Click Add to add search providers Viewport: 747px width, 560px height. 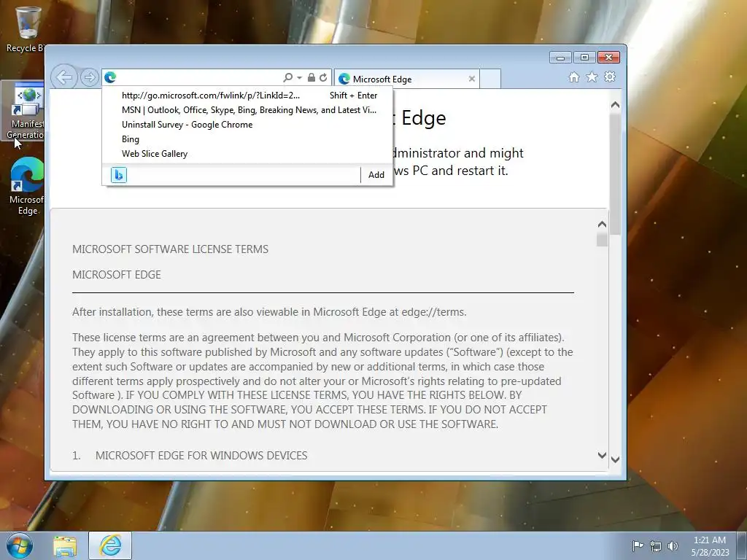[x=376, y=175]
